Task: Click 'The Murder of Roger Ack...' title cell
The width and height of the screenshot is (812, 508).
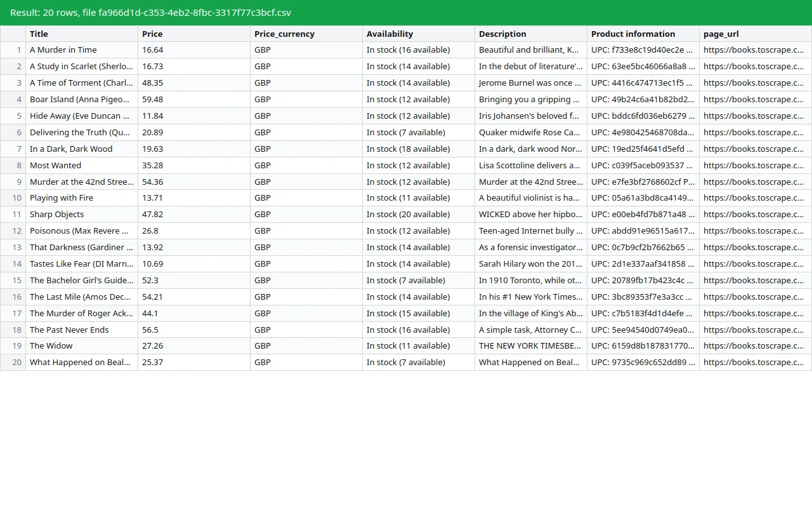Action: (82, 314)
